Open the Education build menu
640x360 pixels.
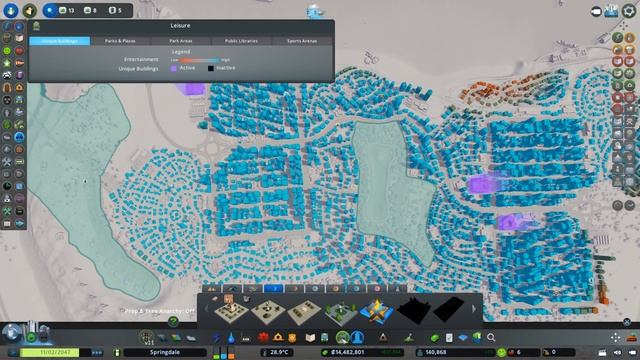(x=310, y=338)
